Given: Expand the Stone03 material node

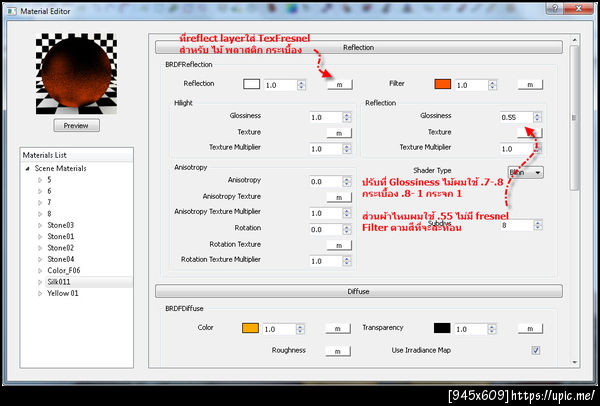Looking at the screenshot, I should 40,225.
